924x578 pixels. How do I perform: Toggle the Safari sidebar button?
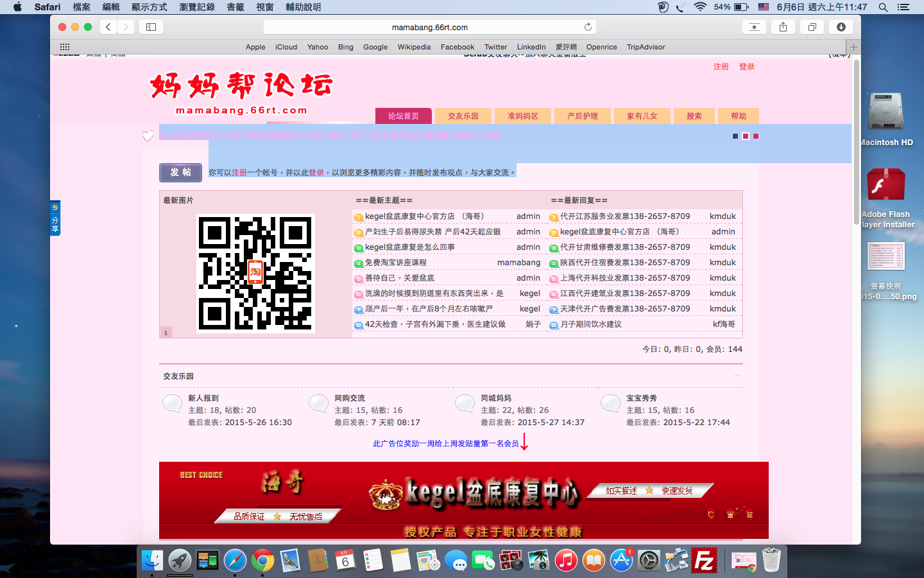(151, 27)
